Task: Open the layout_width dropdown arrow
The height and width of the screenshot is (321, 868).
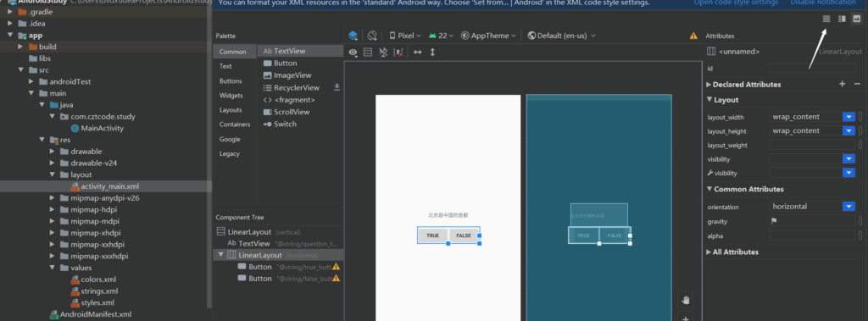Action: tap(849, 117)
